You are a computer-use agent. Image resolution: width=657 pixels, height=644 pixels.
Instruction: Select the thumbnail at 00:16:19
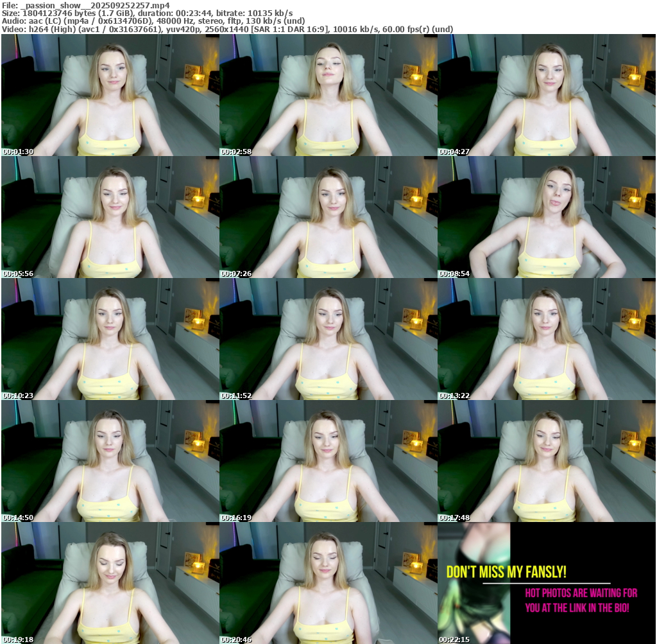(x=328, y=461)
